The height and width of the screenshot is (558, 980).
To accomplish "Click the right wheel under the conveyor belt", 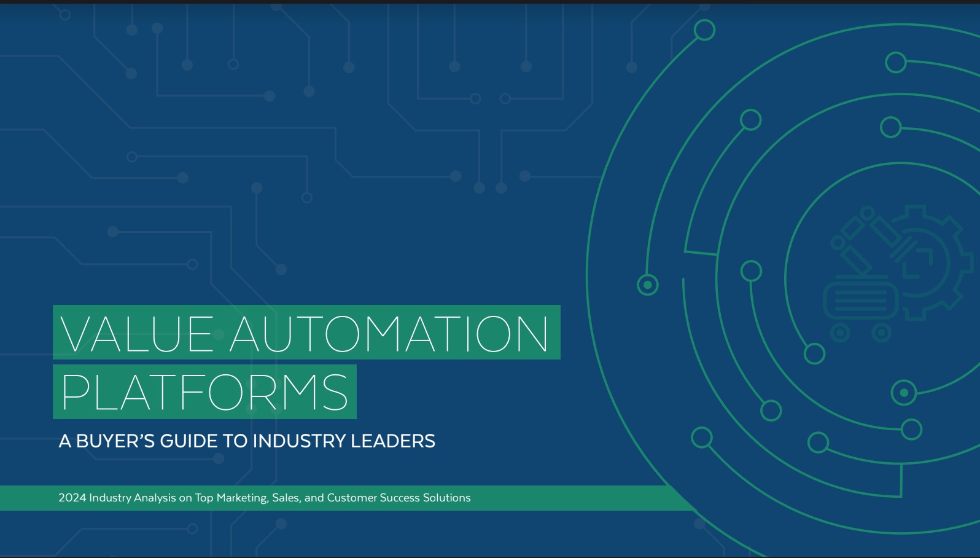I will (x=881, y=333).
